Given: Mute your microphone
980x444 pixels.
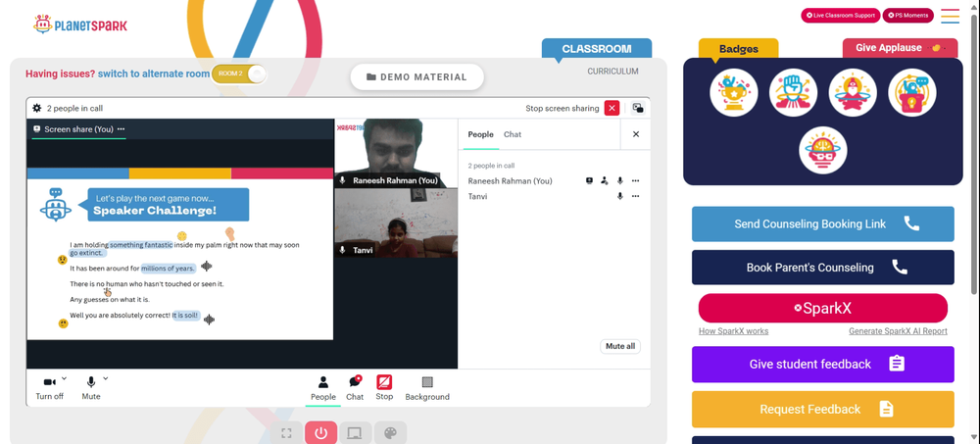Looking at the screenshot, I should [90, 388].
